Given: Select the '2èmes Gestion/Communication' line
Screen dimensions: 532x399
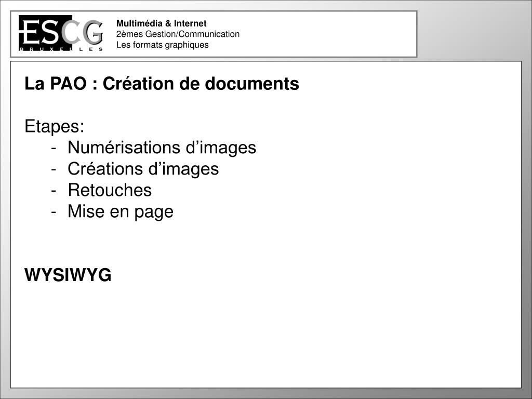Looking at the screenshot, I should (x=178, y=34).
